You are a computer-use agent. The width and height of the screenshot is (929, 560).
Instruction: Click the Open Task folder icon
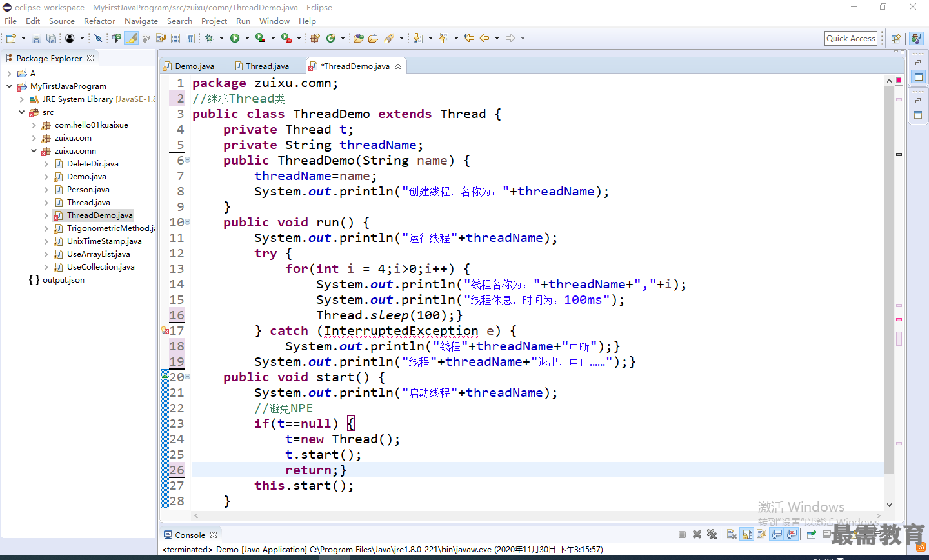click(373, 38)
